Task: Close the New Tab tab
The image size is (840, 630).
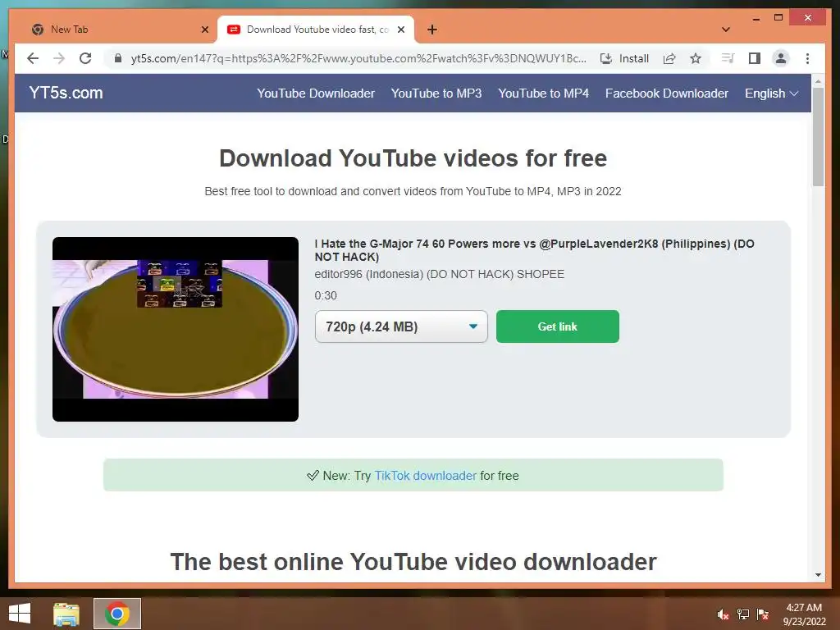Action: pos(204,30)
